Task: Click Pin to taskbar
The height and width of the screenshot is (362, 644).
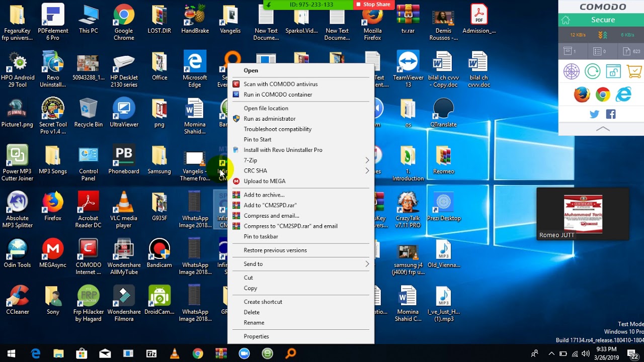Action: click(301, 236)
